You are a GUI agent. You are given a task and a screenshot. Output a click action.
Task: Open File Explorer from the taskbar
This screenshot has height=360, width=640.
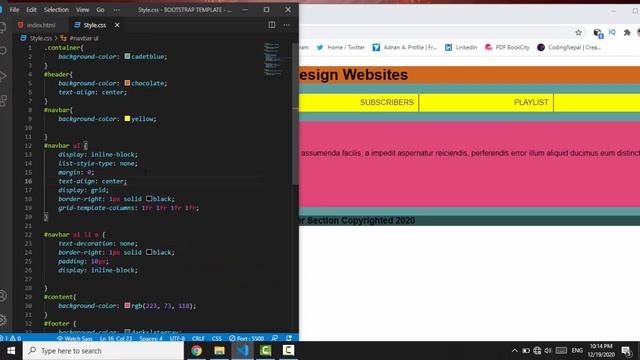pyautogui.click(x=219, y=351)
